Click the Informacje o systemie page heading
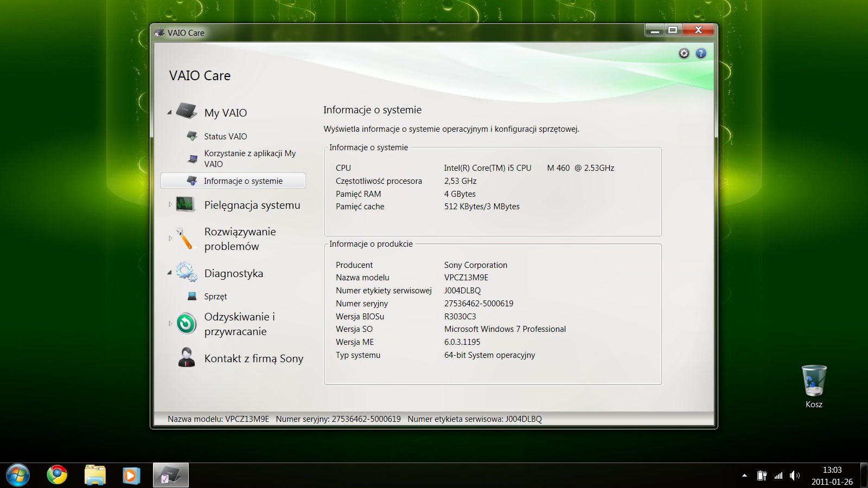The image size is (868, 488). [x=372, y=110]
